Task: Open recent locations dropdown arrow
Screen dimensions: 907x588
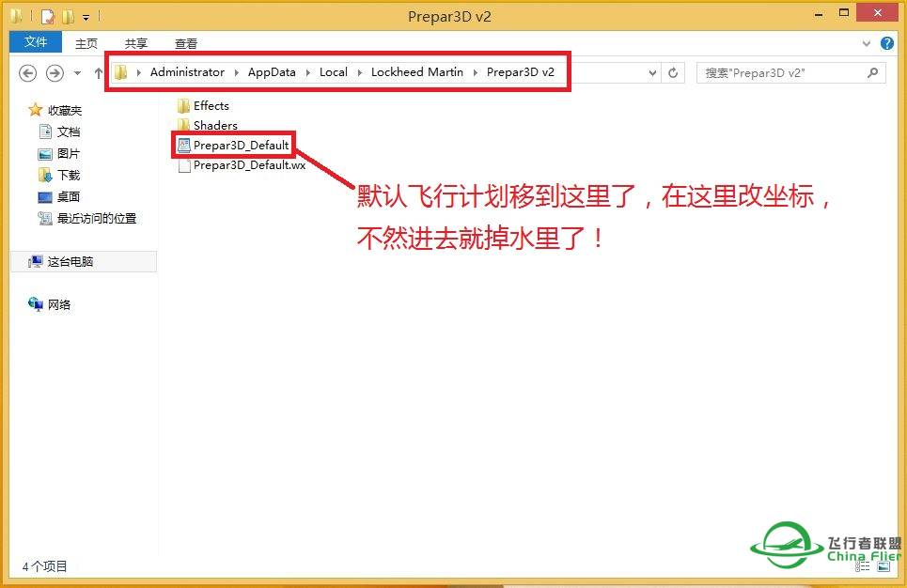Action: point(77,73)
